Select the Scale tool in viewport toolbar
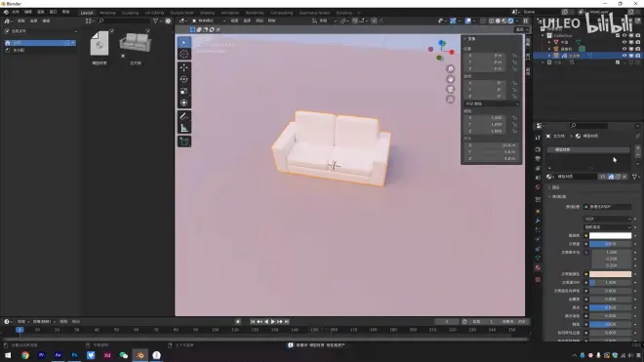Viewport: 644px width, 362px height. click(x=184, y=91)
